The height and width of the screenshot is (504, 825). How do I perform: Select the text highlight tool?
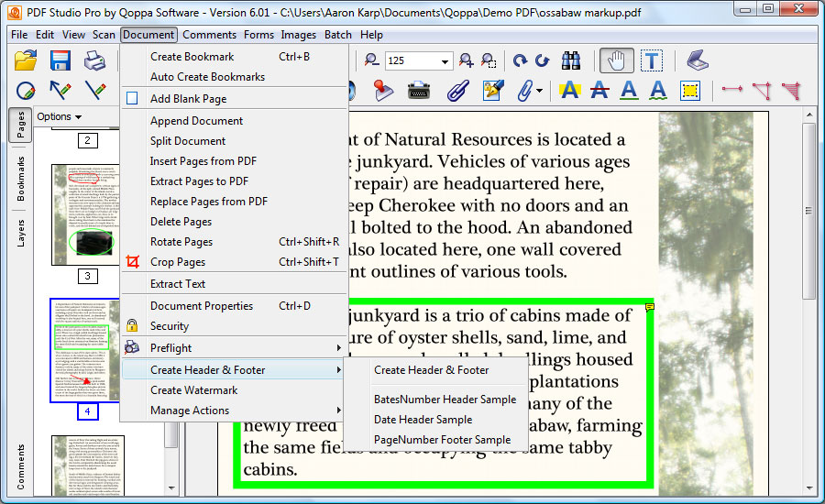(570, 91)
